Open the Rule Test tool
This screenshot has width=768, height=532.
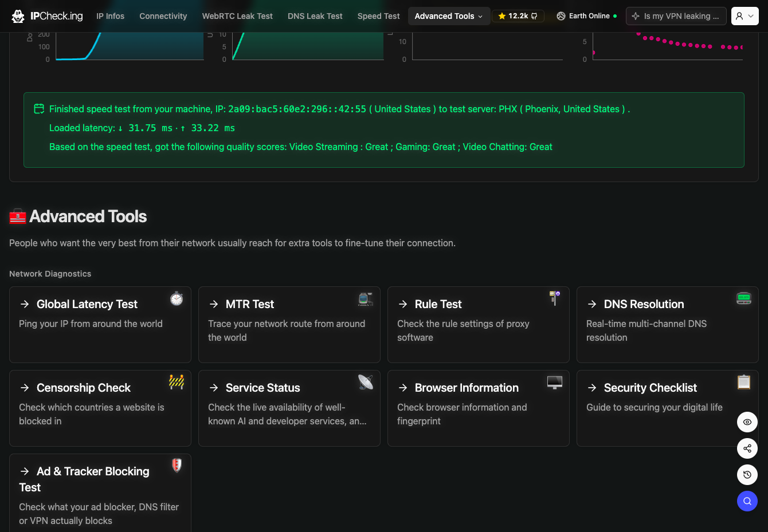tap(479, 325)
